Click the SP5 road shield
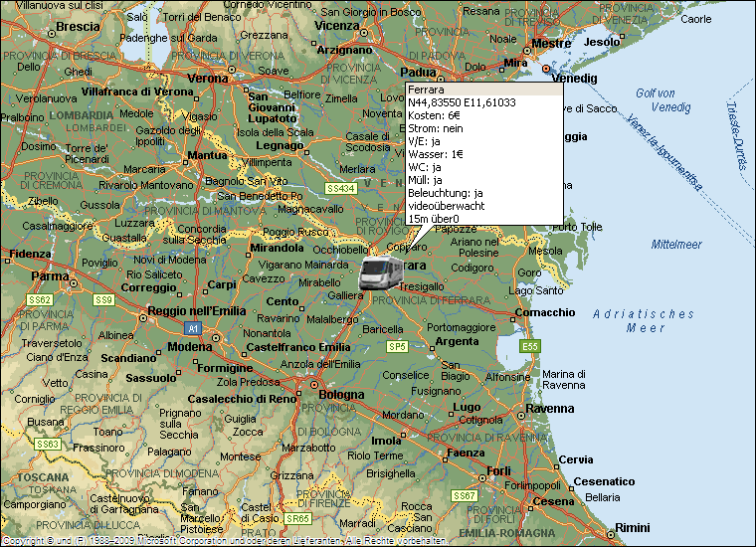756x547 pixels. click(x=397, y=346)
